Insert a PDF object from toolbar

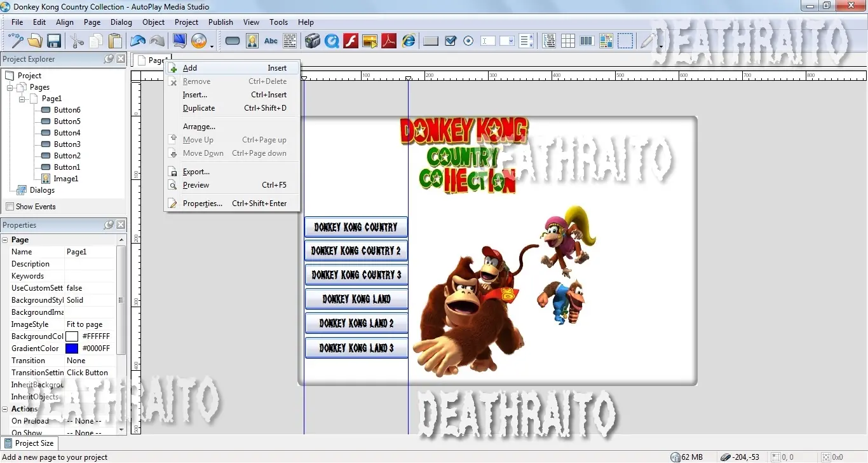click(x=389, y=41)
